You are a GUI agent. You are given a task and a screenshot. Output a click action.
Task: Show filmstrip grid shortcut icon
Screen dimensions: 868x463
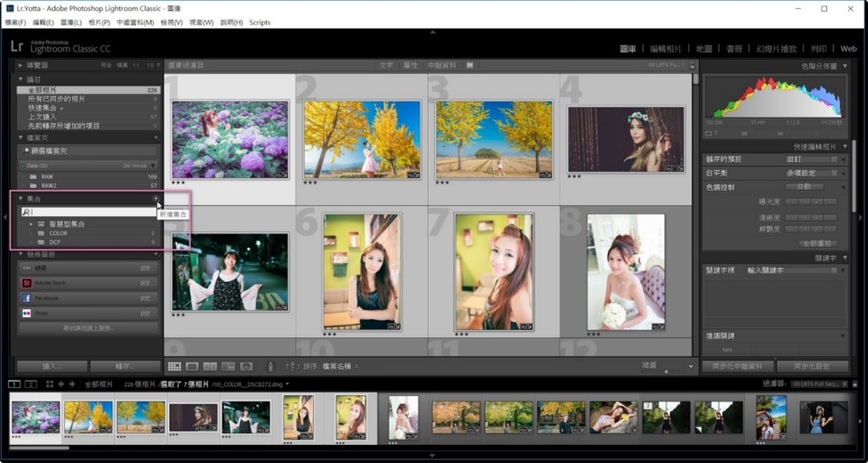point(50,383)
